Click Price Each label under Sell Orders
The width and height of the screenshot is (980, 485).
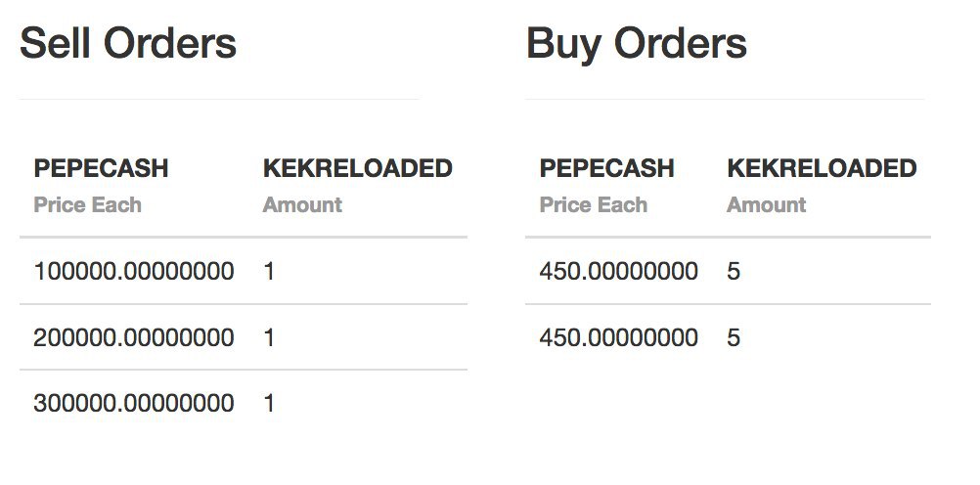87,204
